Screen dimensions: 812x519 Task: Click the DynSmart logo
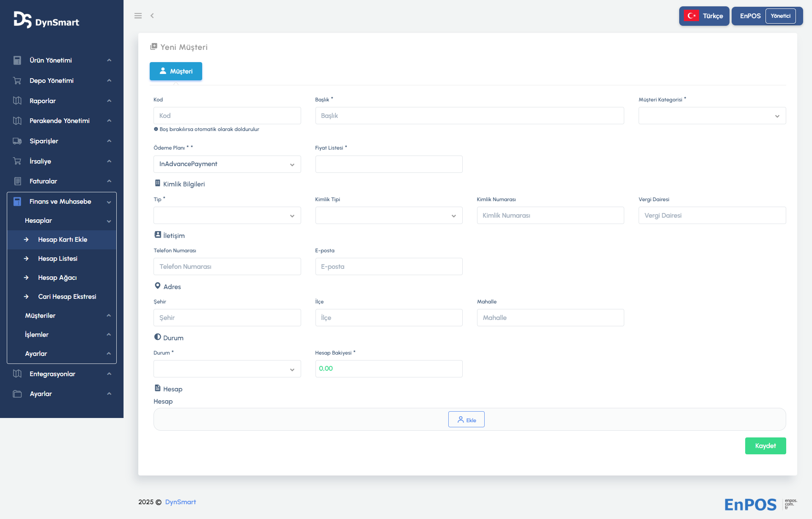47,20
